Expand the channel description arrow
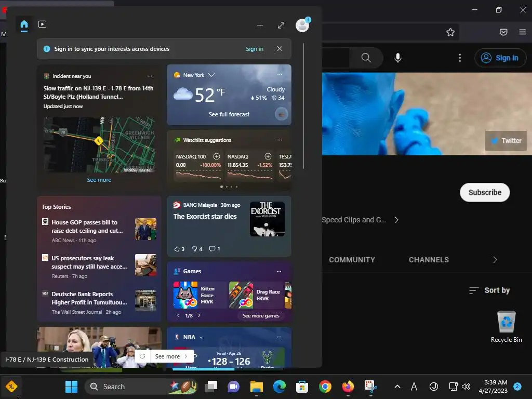The image size is (532, 399). tap(396, 220)
